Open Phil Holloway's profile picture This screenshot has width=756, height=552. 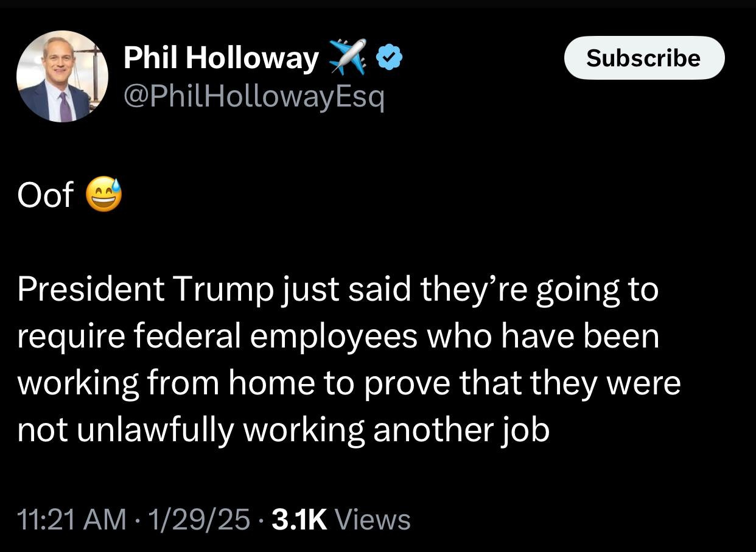pos(62,75)
